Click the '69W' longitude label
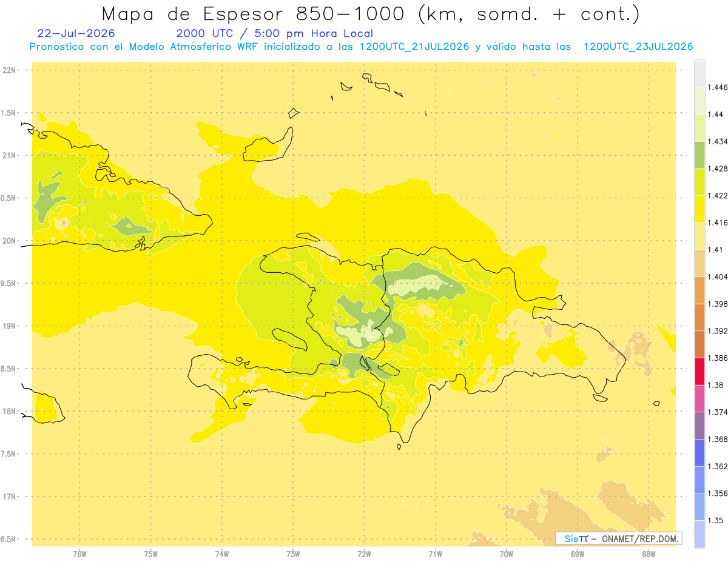Image resolution: width=728 pixels, height=562 pixels. [578, 554]
